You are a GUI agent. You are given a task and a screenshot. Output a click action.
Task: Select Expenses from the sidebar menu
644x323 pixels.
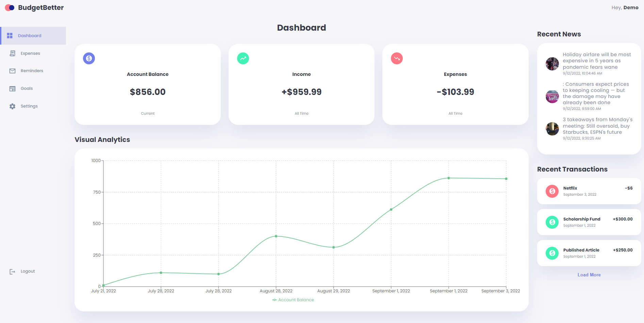click(x=30, y=53)
